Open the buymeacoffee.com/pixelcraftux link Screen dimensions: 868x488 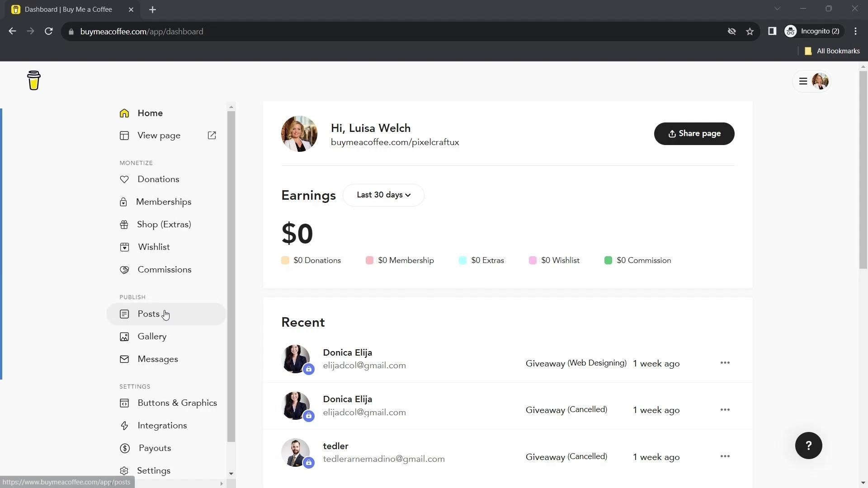pos(395,142)
